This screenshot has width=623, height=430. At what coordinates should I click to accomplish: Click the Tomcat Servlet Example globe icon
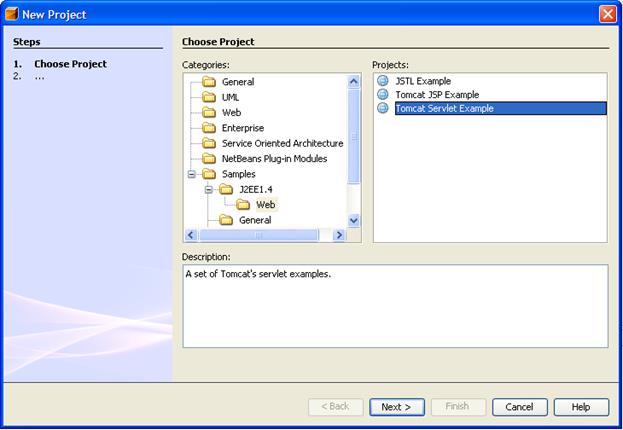tap(382, 108)
